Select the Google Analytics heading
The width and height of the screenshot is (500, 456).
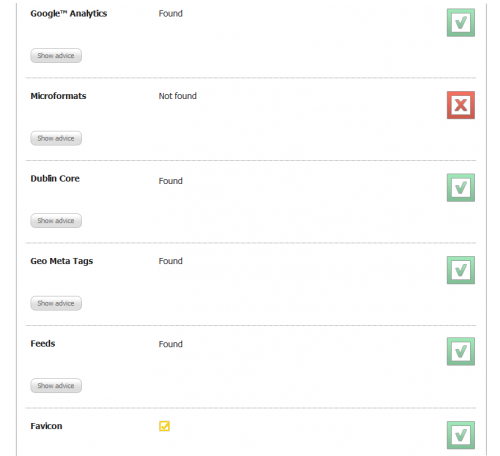[x=69, y=14]
